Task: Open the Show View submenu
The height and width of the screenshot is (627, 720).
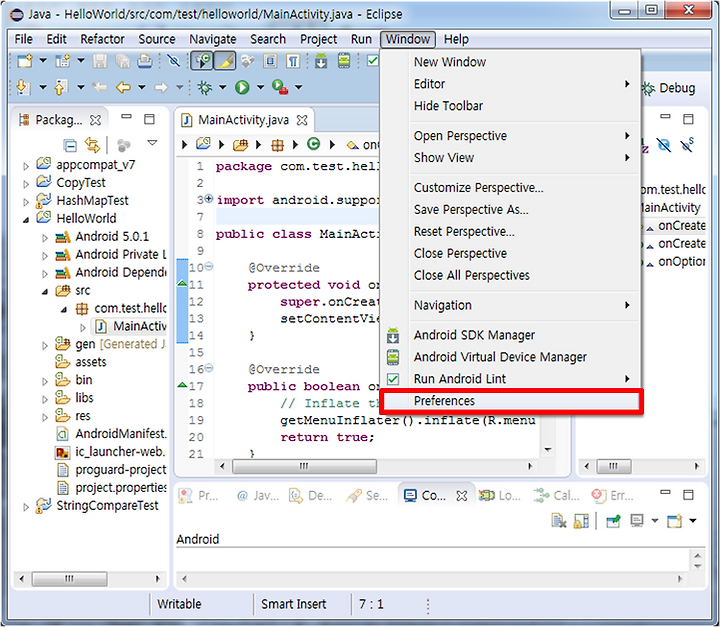Action: 512,158
